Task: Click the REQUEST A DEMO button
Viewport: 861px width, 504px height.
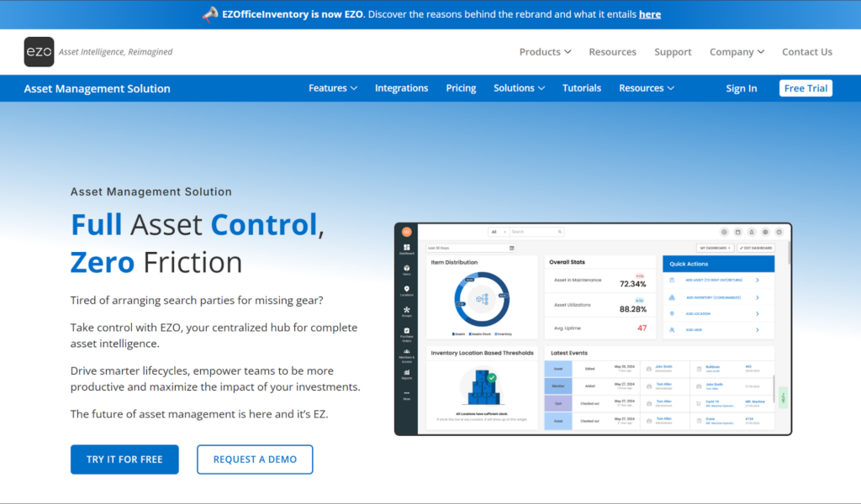Action: pos(255,459)
